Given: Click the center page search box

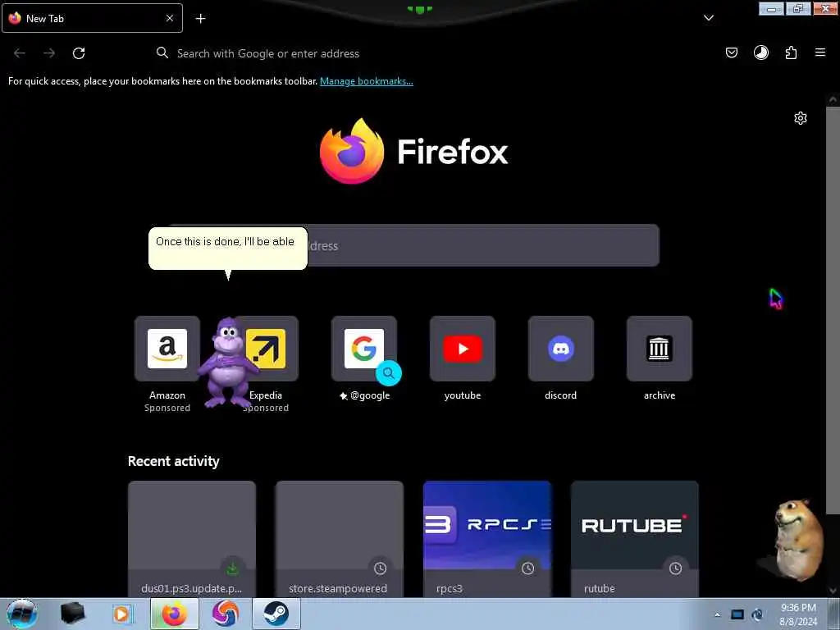Looking at the screenshot, I should 413,245.
